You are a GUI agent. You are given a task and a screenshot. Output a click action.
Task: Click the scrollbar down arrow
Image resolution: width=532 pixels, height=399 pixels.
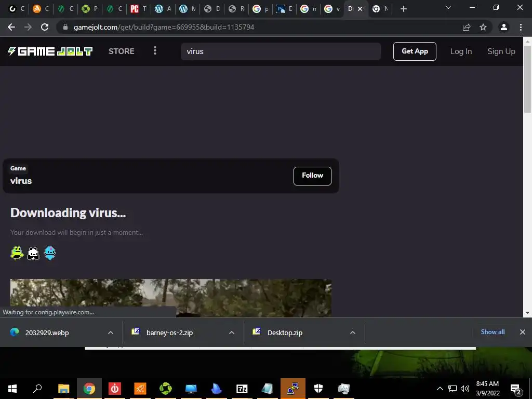tap(528, 313)
